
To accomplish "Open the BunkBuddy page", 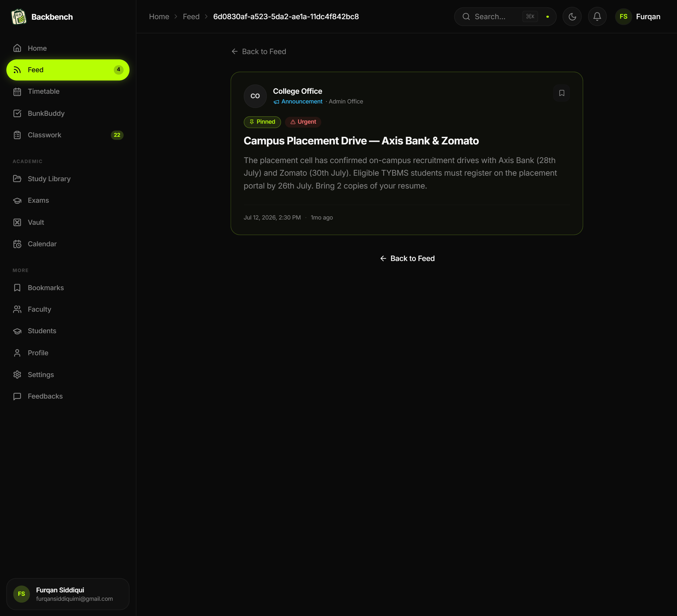I will coord(68,113).
